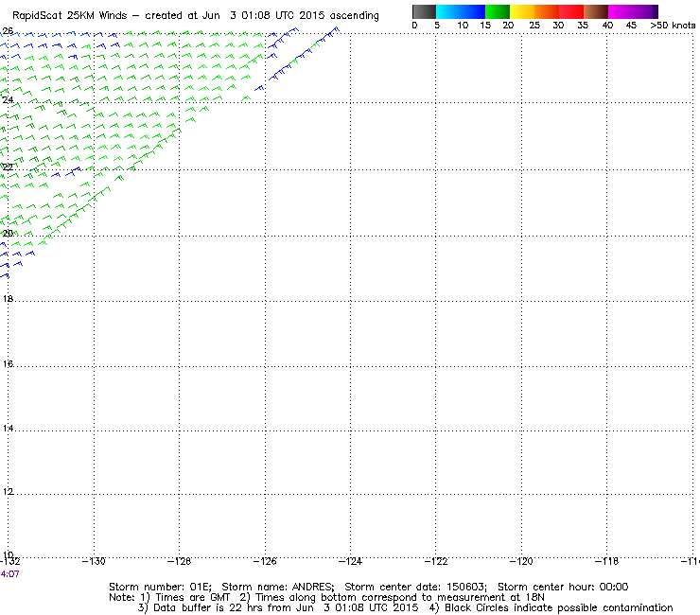
Task: Click the 'Storm name: ANDRES;' text
Action: pos(278,587)
